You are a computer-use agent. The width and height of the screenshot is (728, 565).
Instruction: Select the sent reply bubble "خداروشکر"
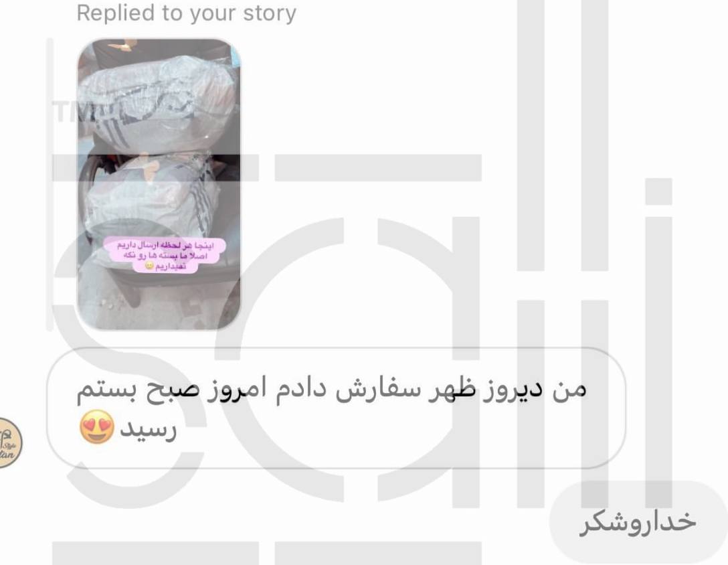(638, 521)
